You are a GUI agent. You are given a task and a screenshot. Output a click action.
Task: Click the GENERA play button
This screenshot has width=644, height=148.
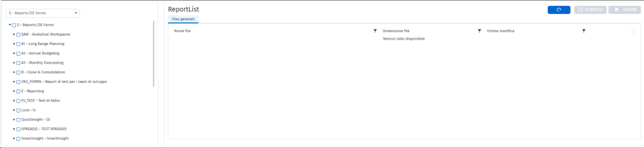[x=624, y=10]
